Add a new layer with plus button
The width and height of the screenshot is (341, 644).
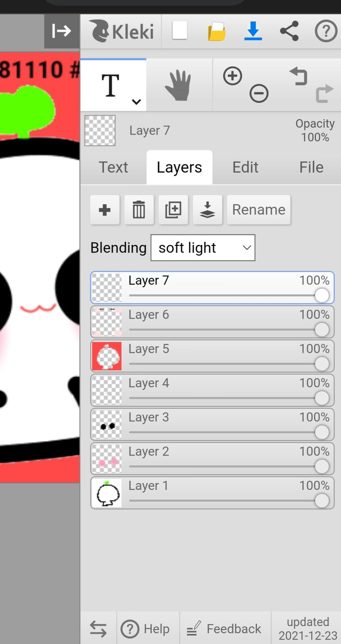(105, 210)
